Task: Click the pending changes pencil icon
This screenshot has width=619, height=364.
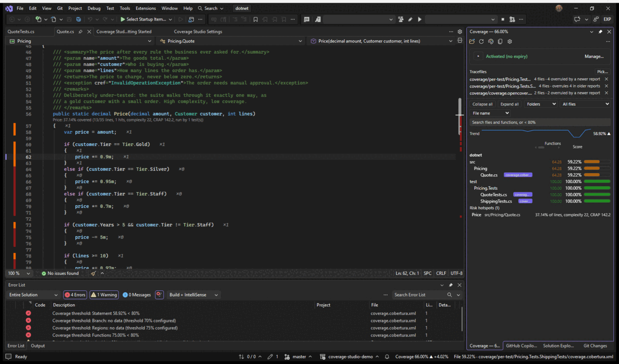Action: (271, 357)
